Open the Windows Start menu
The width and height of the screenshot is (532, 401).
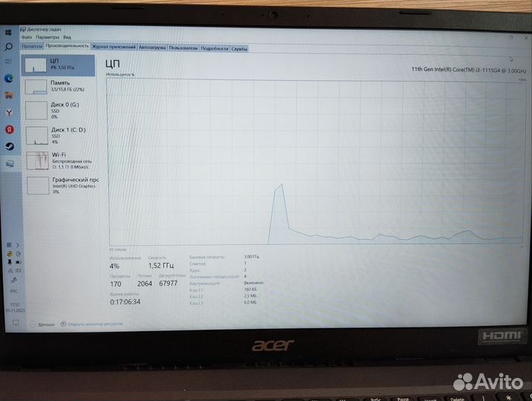pos(8,33)
